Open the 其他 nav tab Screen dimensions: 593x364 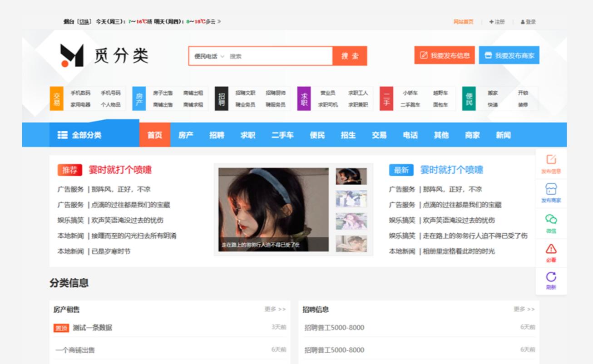coord(441,135)
